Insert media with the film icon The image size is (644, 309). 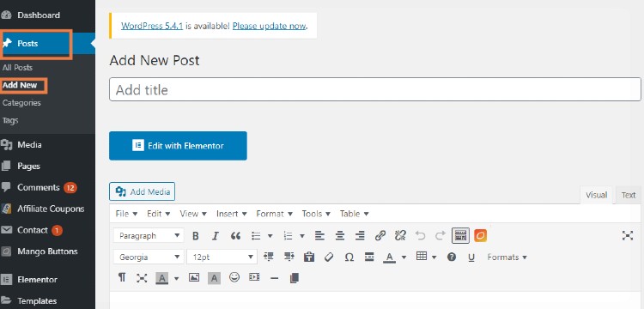[254, 277]
